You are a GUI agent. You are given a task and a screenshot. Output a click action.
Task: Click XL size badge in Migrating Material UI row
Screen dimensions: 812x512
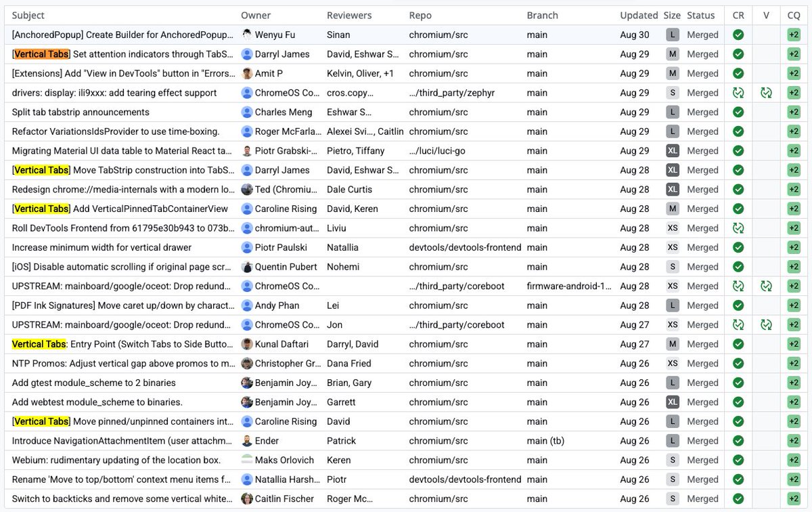pos(673,150)
